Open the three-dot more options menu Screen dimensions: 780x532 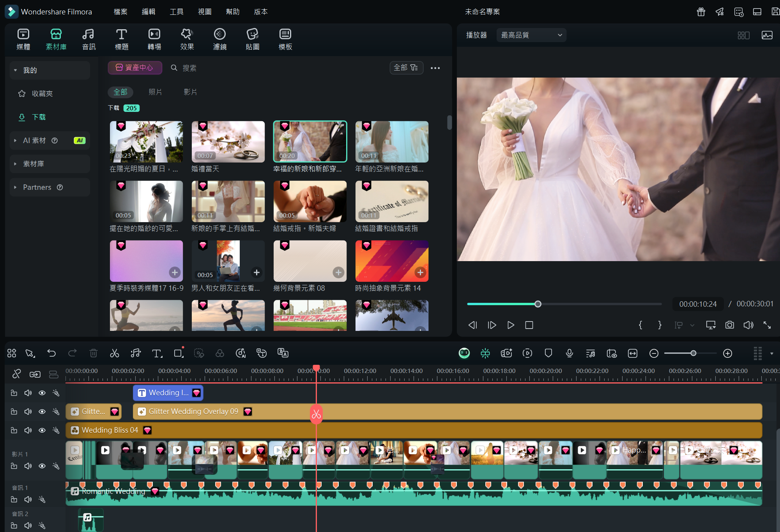(435, 68)
